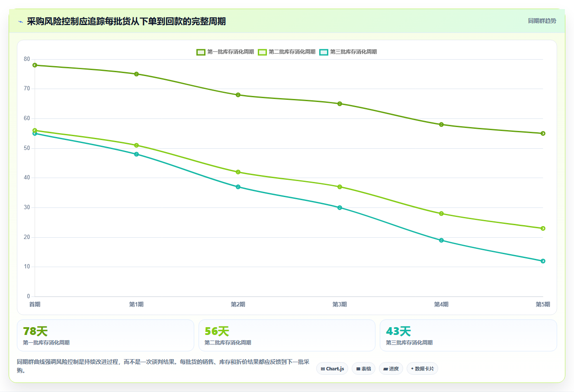Click the 43天 stat card

(x=468, y=335)
